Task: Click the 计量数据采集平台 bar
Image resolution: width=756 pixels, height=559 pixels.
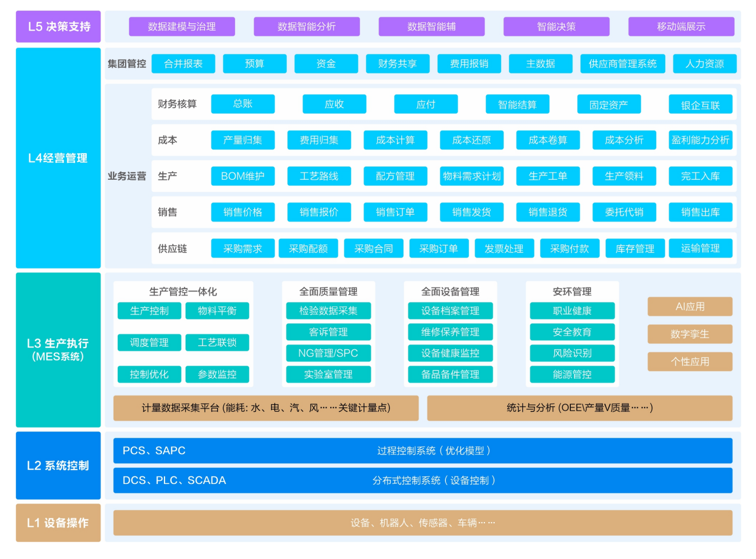Action: pyautogui.click(x=266, y=408)
